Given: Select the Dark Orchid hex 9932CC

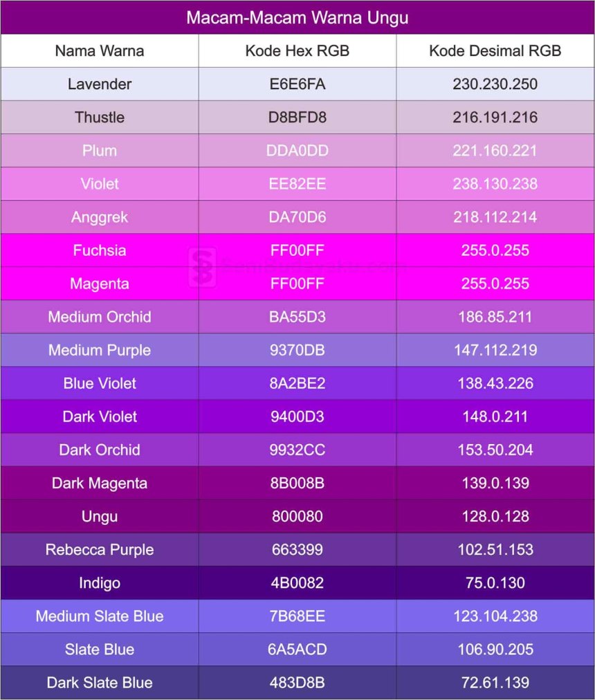Looking at the screenshot, I should click(x=297, y=450).
